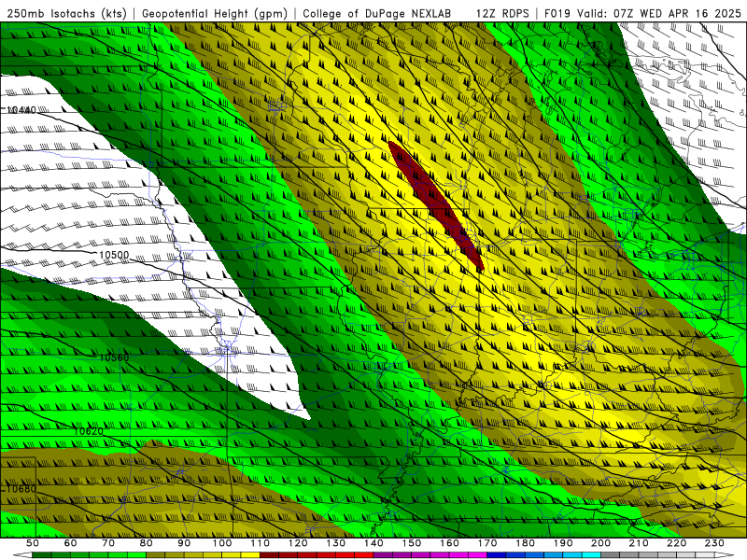Screen dimensions: 747x560
Task: Click the 220 value on the colorbar scale
Action: click(676, 543)
